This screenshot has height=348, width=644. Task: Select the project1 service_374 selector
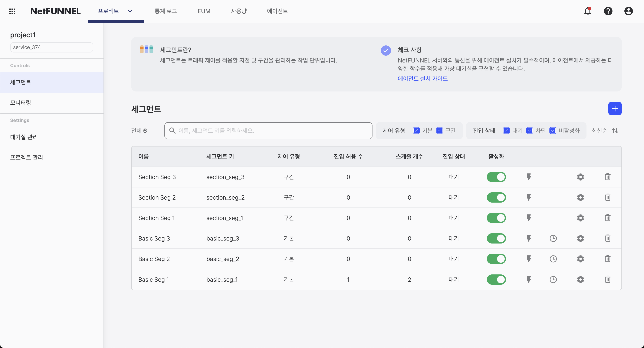[52, 47]
